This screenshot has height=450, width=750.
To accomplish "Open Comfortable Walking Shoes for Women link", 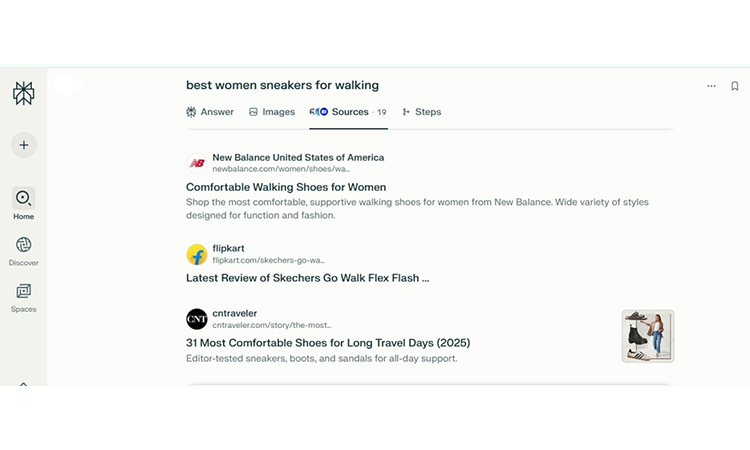I will [286, 187].
